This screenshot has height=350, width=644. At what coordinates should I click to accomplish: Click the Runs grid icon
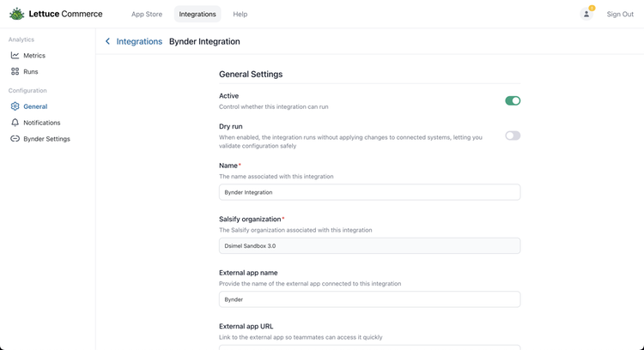pyautogui.click(x=15, y=72)
